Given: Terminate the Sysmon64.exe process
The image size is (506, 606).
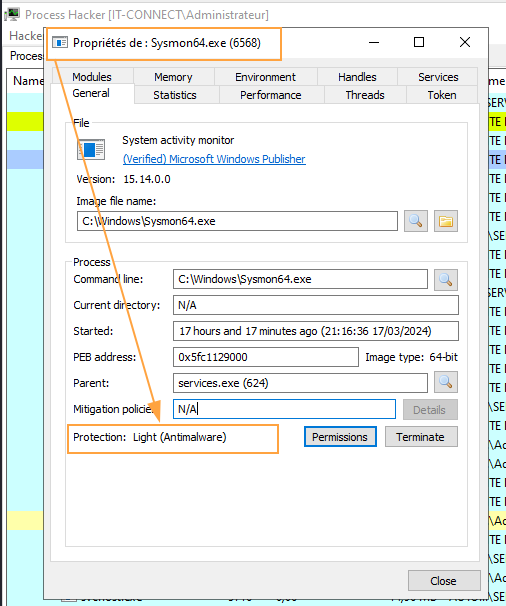Looking at the screenshot, I should click(x=421, y=437).
